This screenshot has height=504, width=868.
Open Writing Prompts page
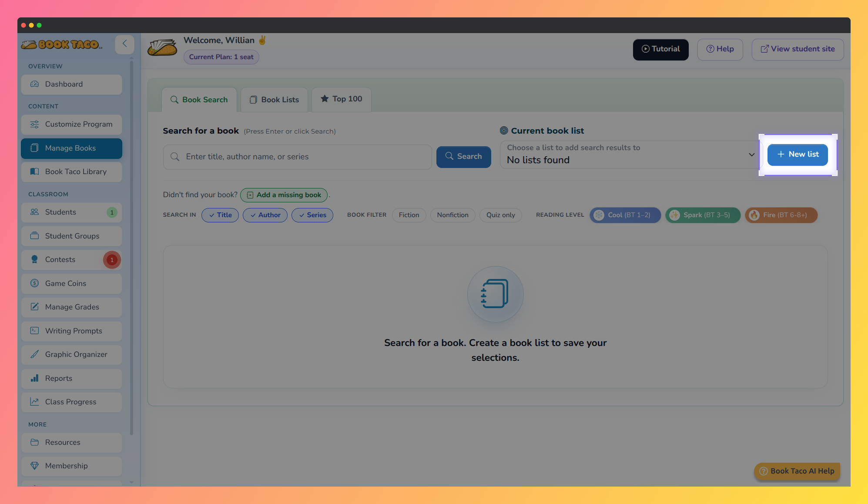point(71,331)
